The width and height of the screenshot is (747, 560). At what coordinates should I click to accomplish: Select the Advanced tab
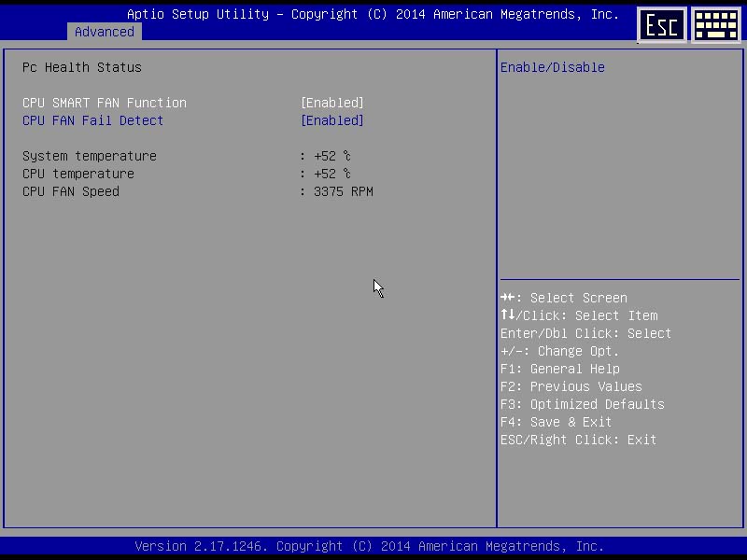pos(105,32)
